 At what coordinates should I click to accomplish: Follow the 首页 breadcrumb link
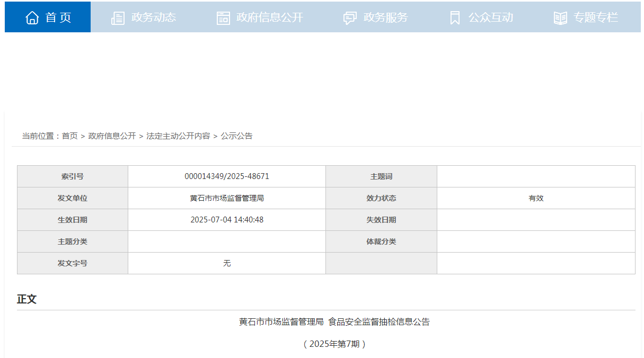click(69, 136)
